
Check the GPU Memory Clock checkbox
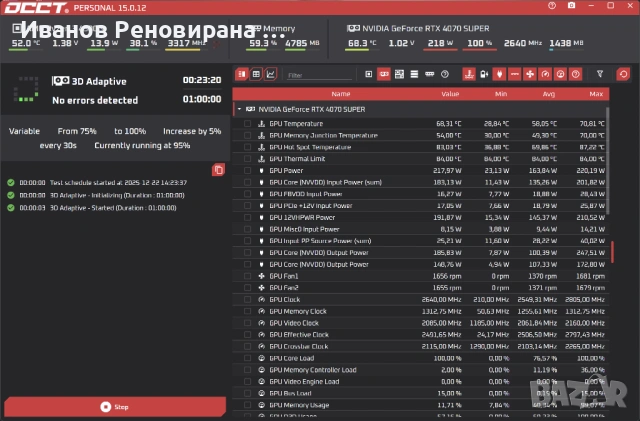247,311
